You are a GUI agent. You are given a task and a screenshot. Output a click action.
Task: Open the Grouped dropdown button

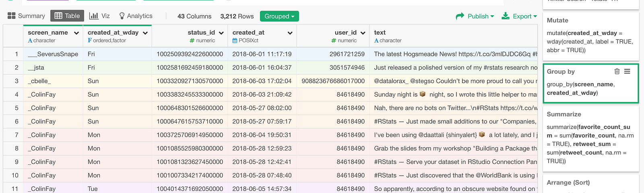point(279,16)
